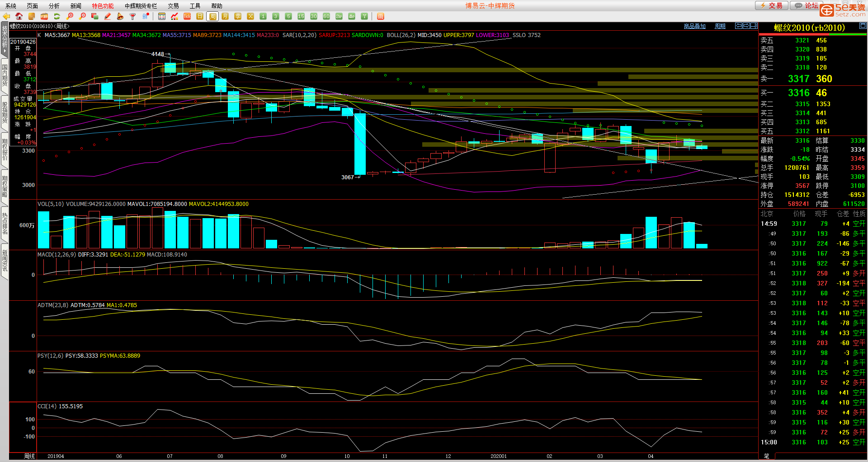868x462 pixels.
Task: Click the filter funnel icon
Action: click(133, 16)
